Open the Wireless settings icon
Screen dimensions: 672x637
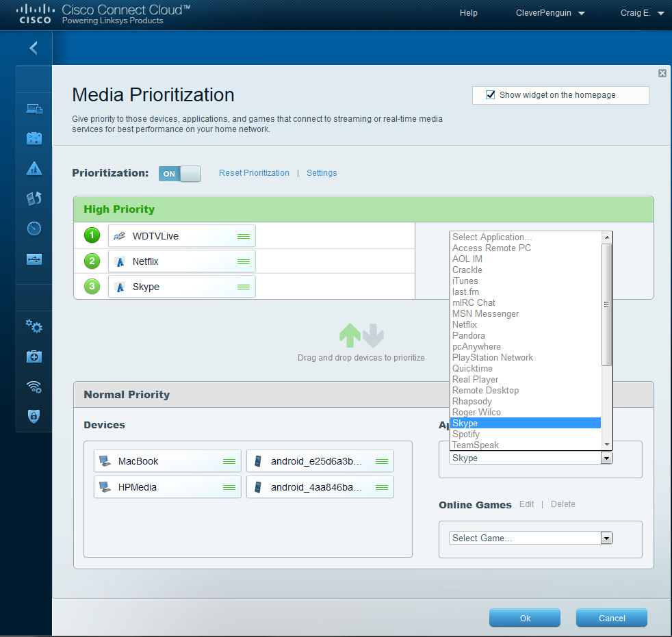point(34,387)
